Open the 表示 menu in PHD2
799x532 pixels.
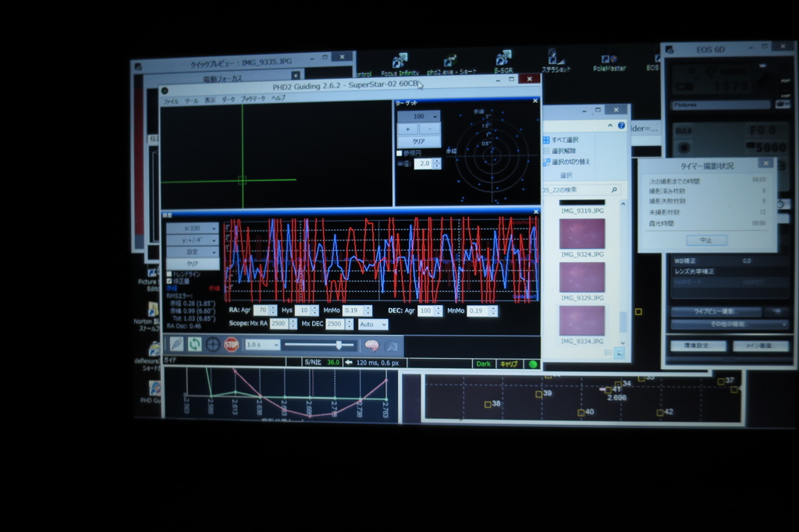point(210,101)
